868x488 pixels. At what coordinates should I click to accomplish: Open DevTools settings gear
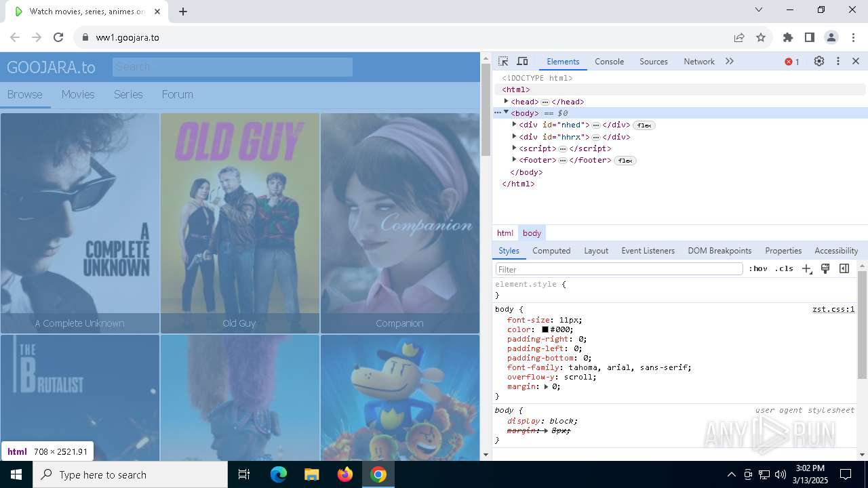click(x=819, y=61)
